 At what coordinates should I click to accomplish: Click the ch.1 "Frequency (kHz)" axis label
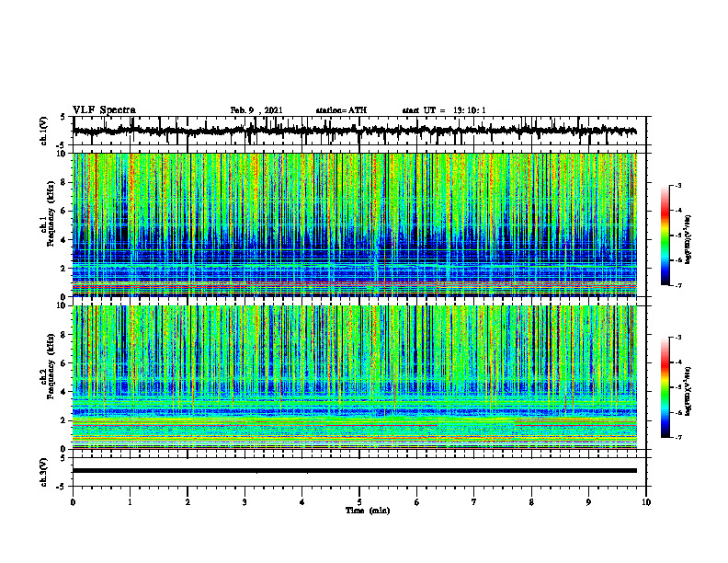(x=51, y=213)
